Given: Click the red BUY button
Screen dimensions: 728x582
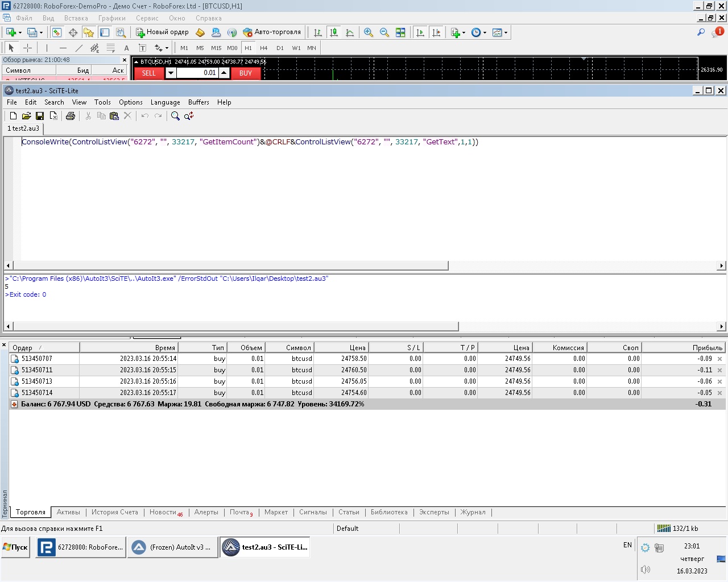Looking at the screenshot, I should tap(246, 73).
